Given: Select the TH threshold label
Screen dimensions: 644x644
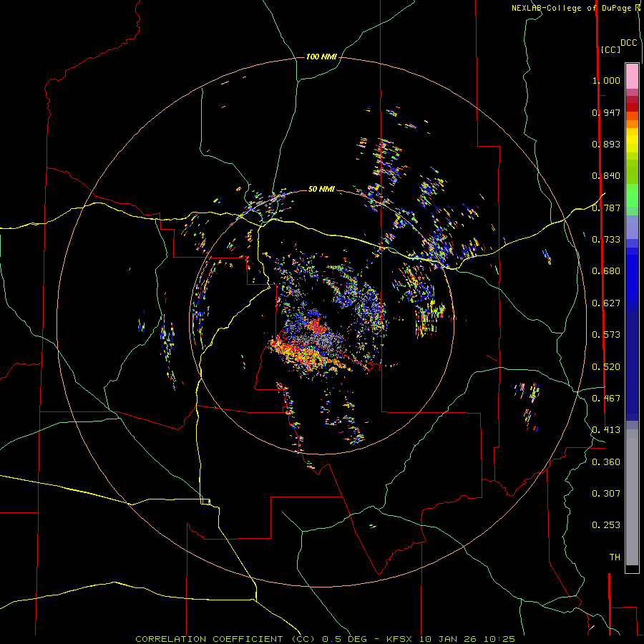Looking at the screenshot, I should click(615, 557).
